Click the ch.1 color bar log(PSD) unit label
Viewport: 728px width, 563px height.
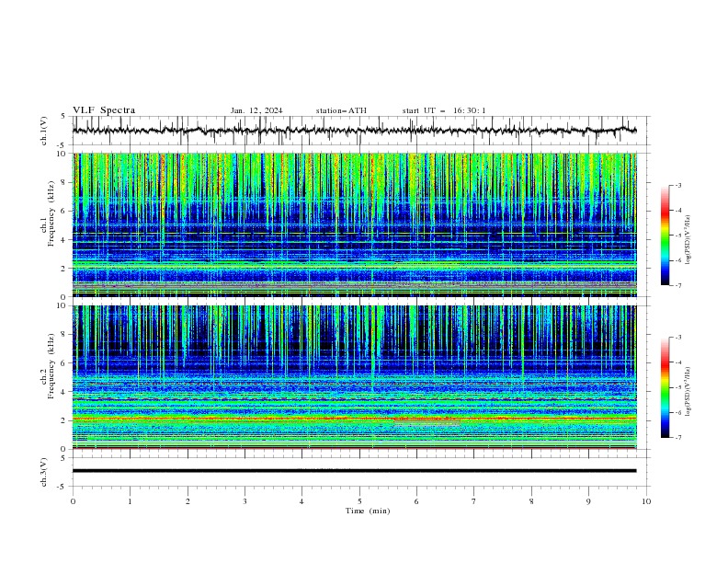tap(688, 240)
